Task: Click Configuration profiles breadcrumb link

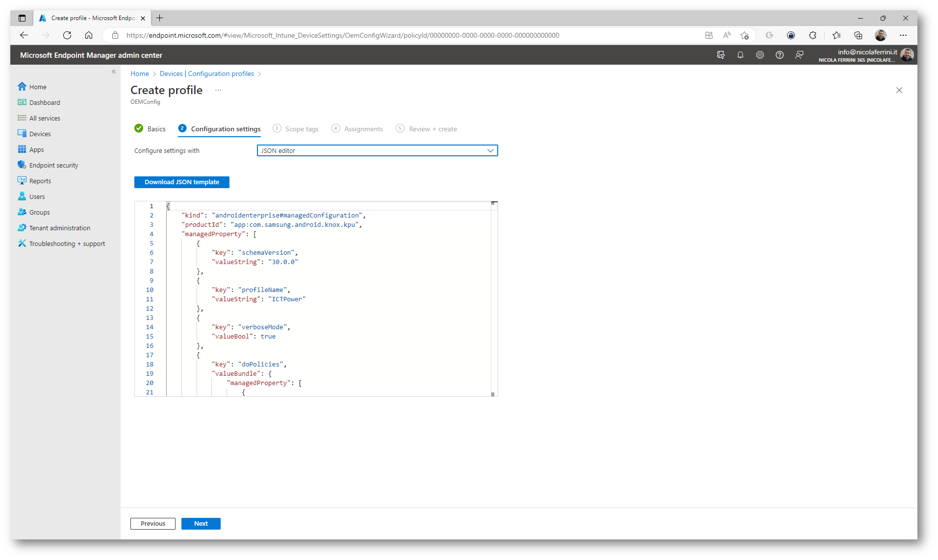Action: pos(221,73)
